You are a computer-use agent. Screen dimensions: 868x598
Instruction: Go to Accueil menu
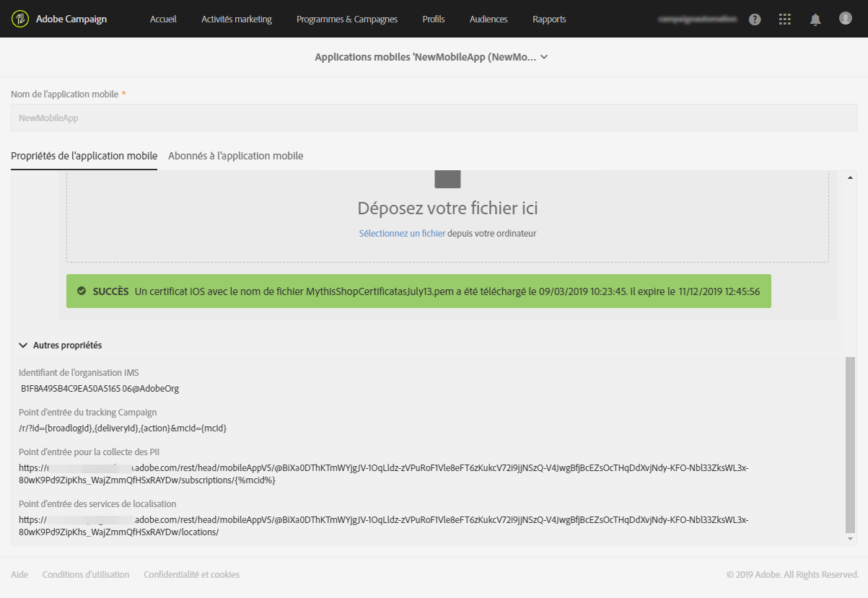tap(163, 19)
